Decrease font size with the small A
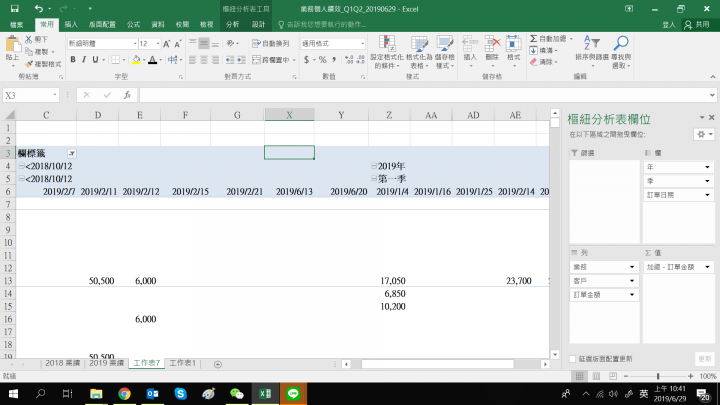Image resolution: width=720 pixels, height=405 pixels. [x=178, y=44]
